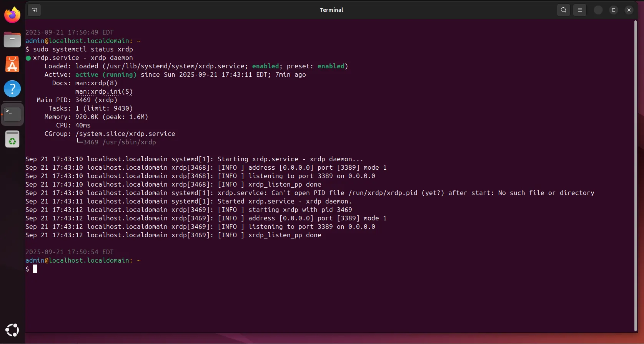Image resolution: width=644 pixels, height=344 pixels.
Task: Open the Show Applications Ubuntu button
Action: tap(12, 330)
